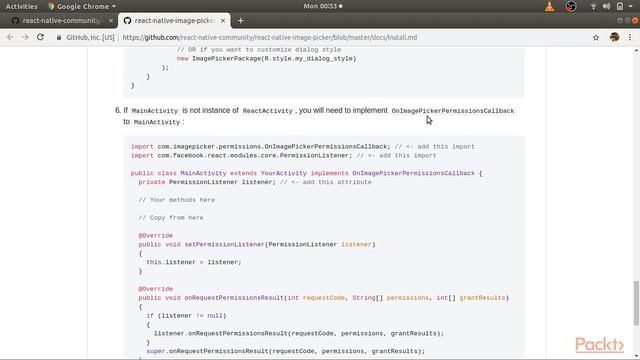Click the text 'this.listener = listener;'
Screen dimensions: 640x360
tap(194, 262)
